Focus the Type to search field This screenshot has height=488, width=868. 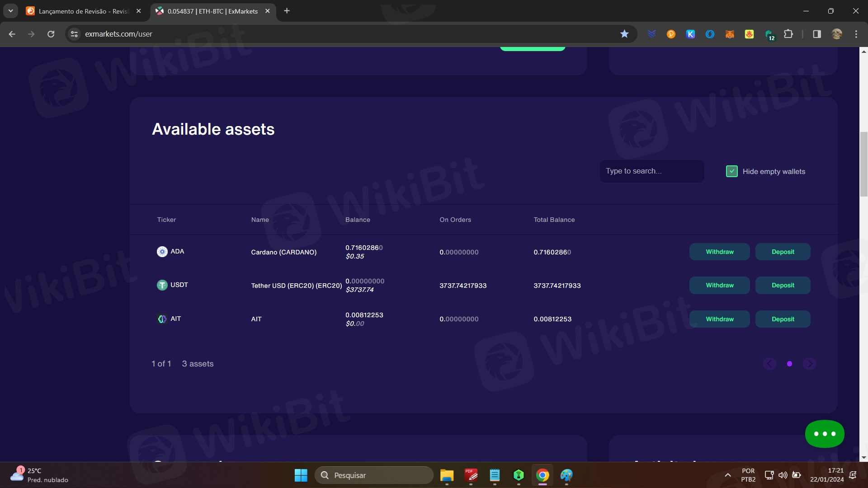651,171
